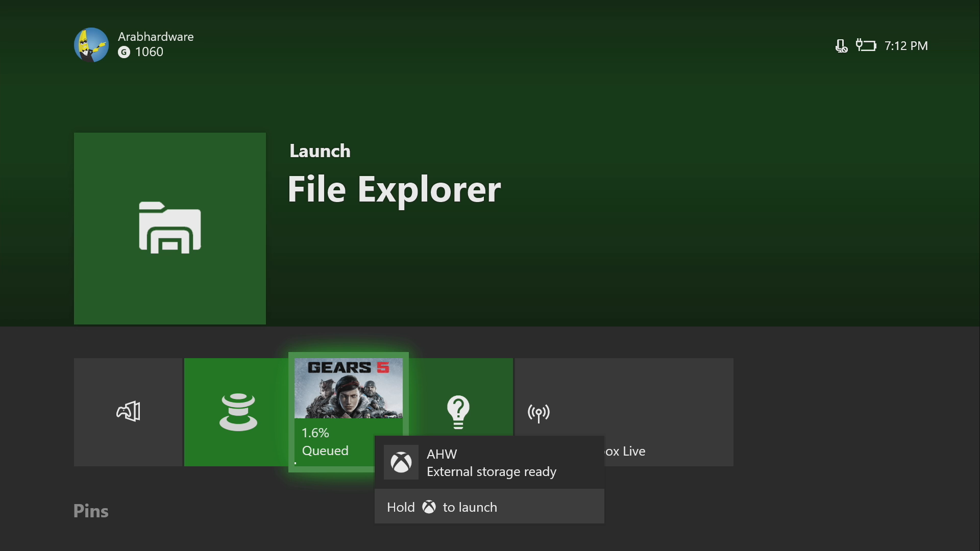Viewport: 980px width, 551px height.
Task: Click the controller battery charging icon
Action: coord(866,45)
